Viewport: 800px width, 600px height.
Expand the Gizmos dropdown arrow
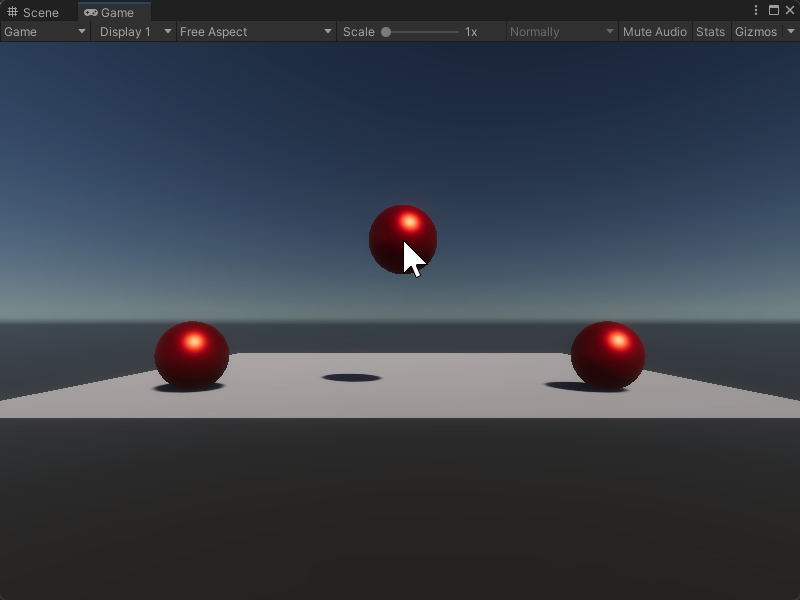point(791,31)
